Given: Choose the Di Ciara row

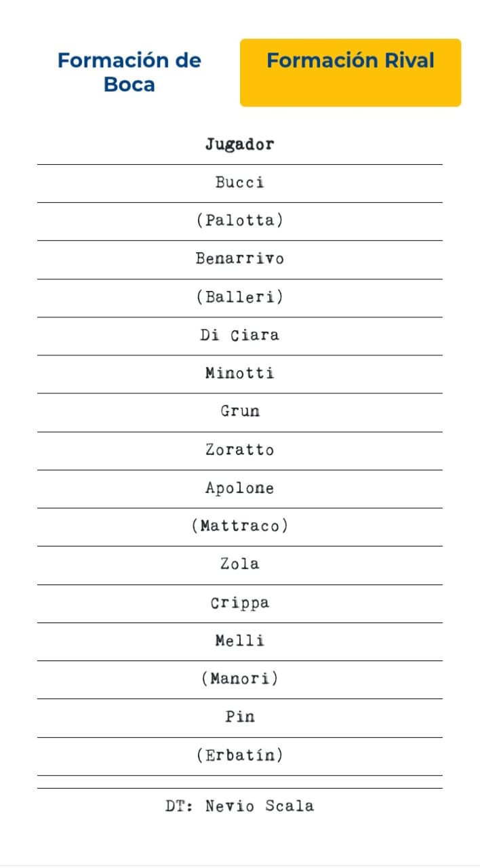Looking at the screenshot, I should [239, 335].
